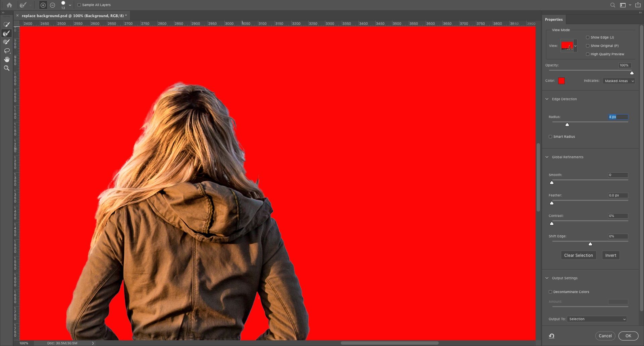Collapse the Output Settings section
Screen dimensions: 644x346
click(x=547, y=278)
